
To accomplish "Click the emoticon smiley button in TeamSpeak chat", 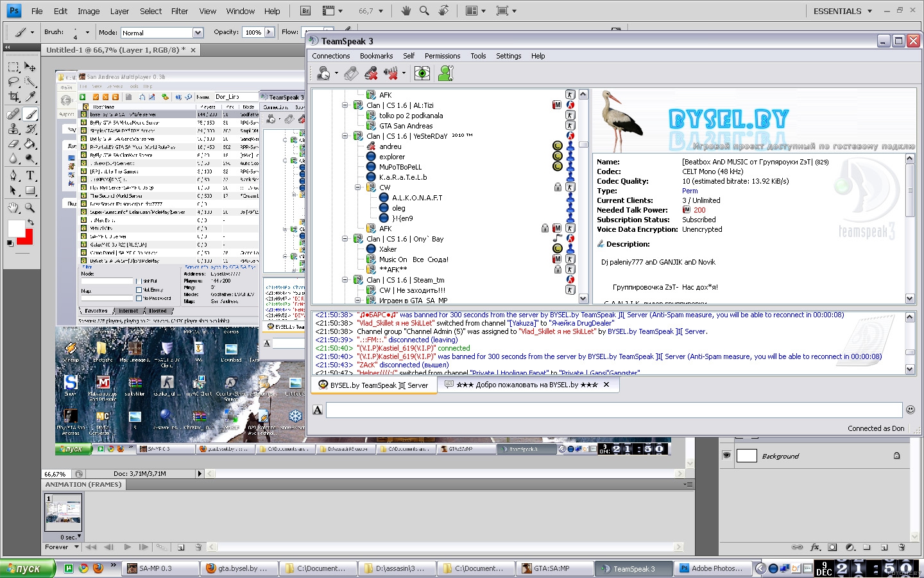I will click(x=910, y=410).
